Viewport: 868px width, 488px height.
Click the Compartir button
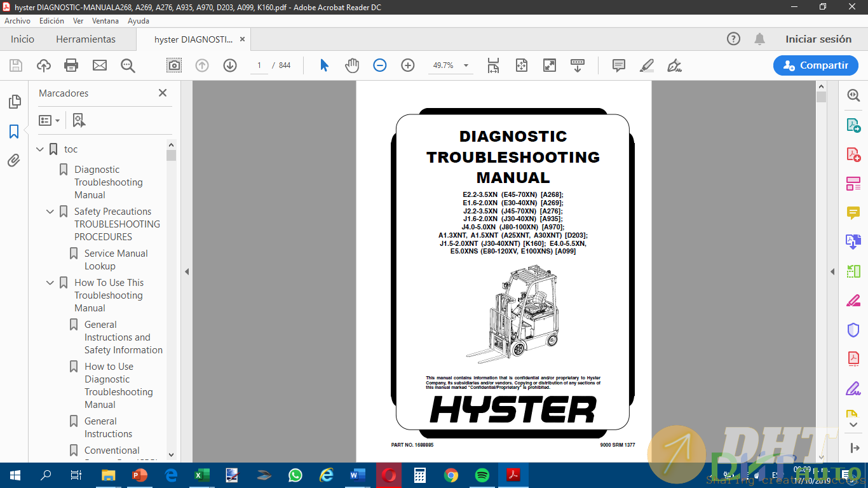point(815,65)
